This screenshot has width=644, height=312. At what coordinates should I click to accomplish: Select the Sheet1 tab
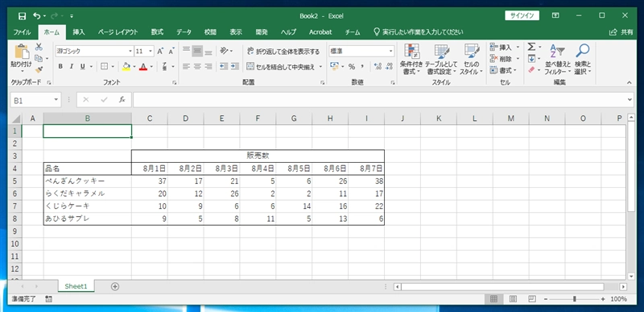click(x=76, y=286)
